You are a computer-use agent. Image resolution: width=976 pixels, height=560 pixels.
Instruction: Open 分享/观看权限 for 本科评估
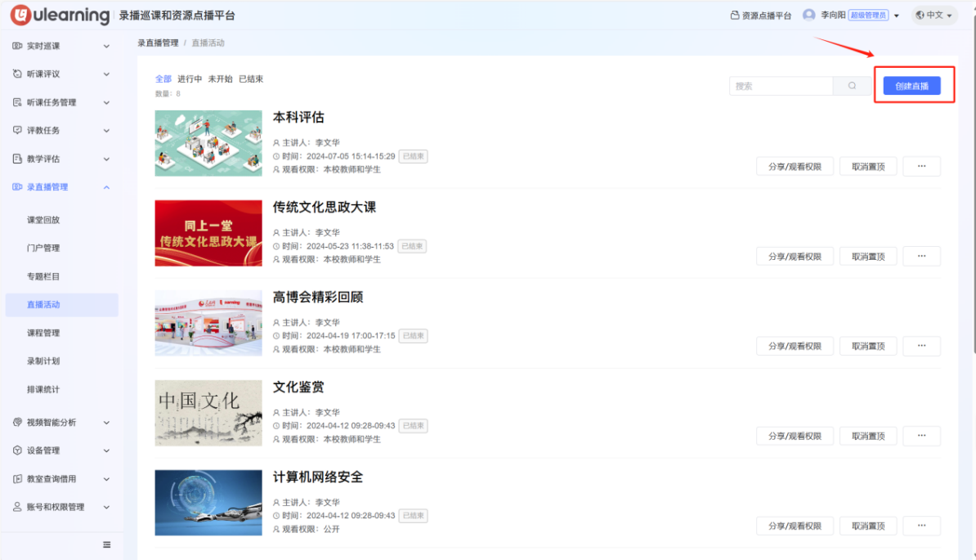point(794,166)
